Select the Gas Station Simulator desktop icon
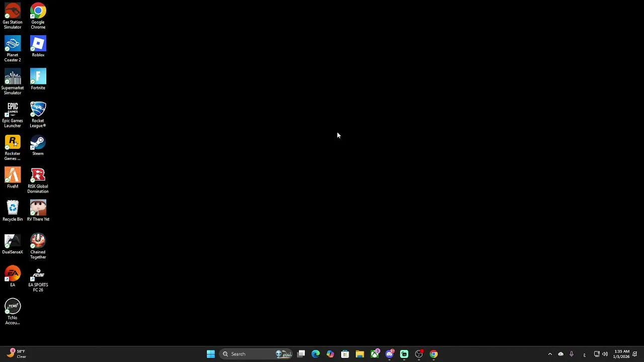The width and height of the screenshot is (644, 362). 13,16
